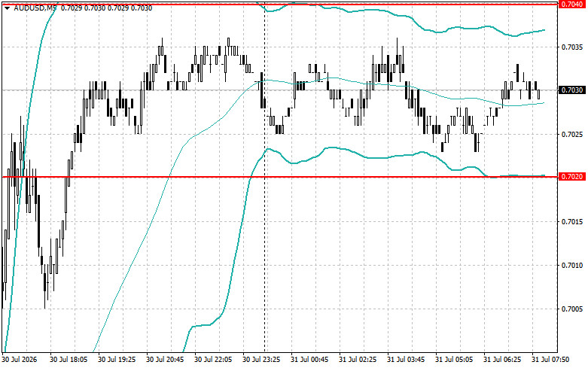Click the OHLC values 0.7029 0.7030 text

106,8
